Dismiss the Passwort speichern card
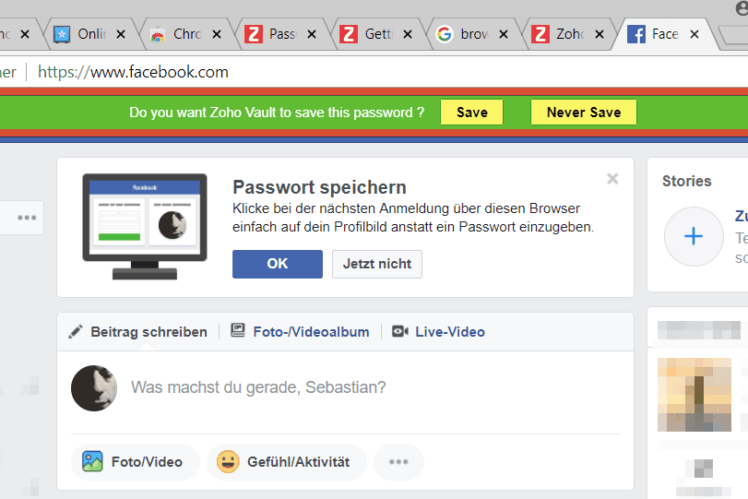Image resolution: width=748 pixels, height=499 pixels. 613,179
